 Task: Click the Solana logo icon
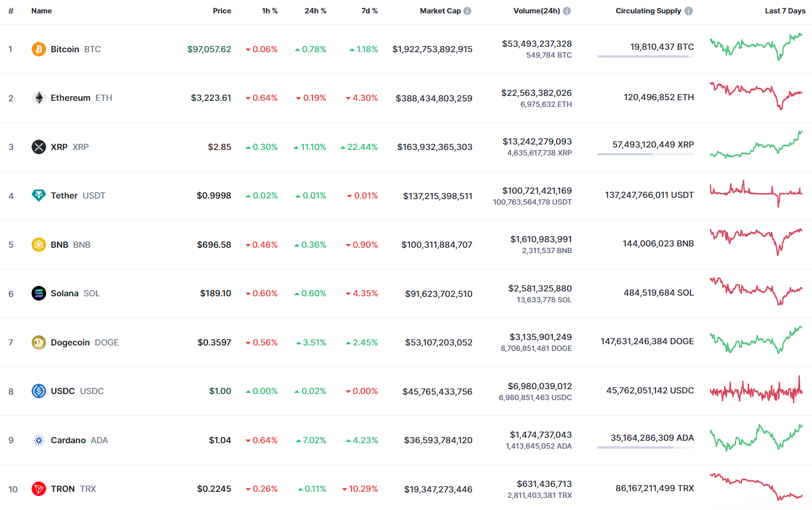(39, 293)
